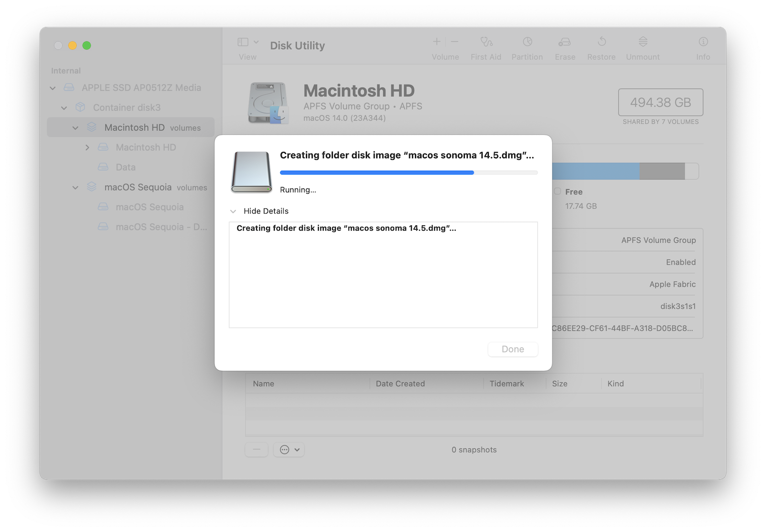766x532 pixels.
Task: Remove a volume with the minus icon
Action: click(455, 42)
